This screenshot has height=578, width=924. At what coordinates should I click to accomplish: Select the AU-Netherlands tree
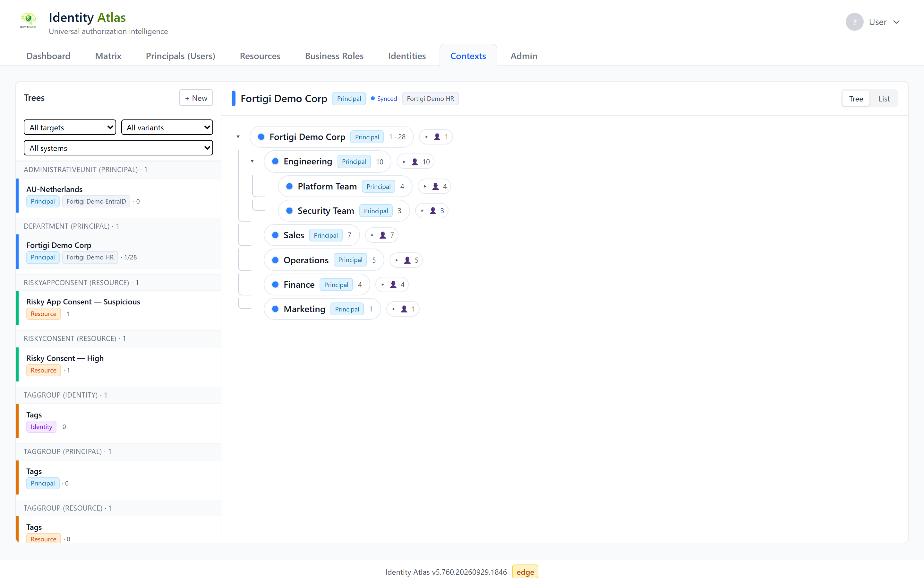(118, 195)
